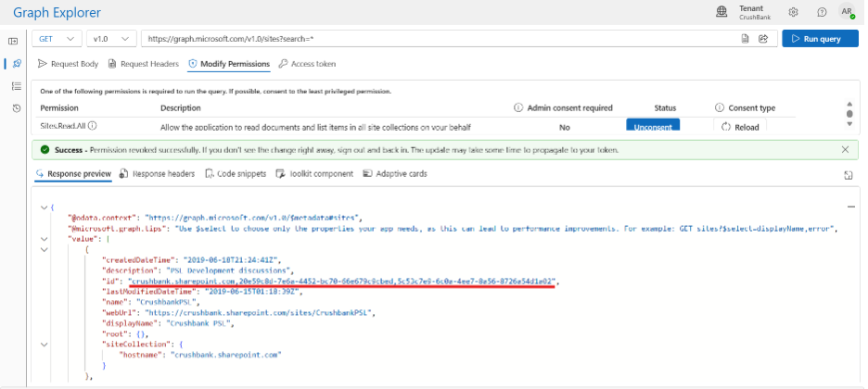Dismiss the success notification banner
868x389 pixels.
click(x=845, y=150)
